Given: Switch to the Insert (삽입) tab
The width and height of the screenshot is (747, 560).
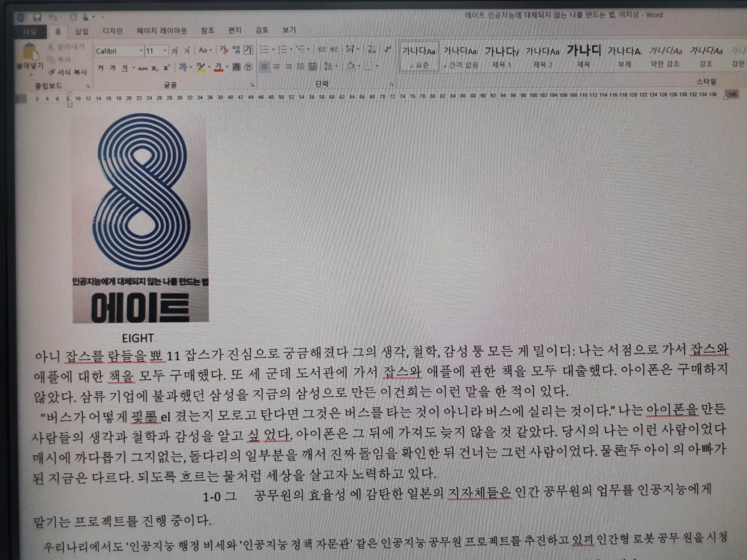Looking at the screenshot, I should tap(82, 31).
